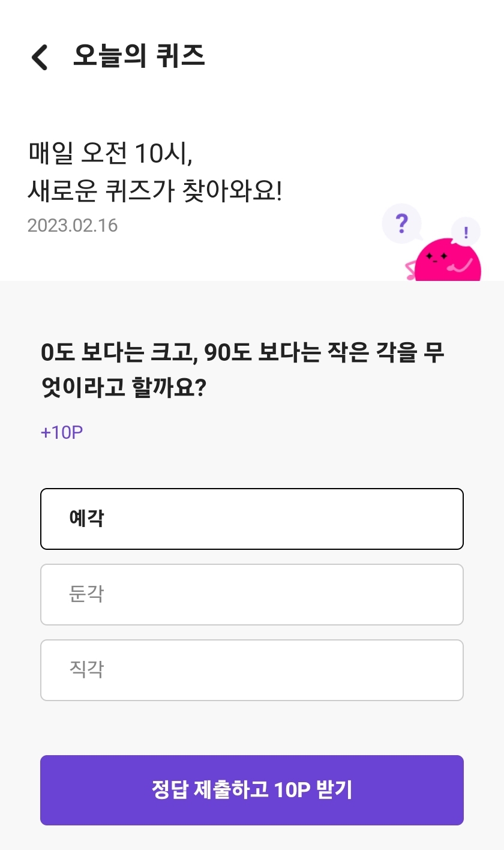Click the first line of the quiz question
The height and width of the screenshot is (850, 504).
(242, 353)
